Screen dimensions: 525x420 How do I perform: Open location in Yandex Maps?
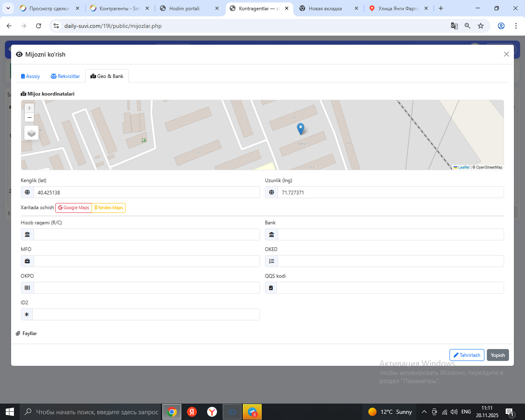pyautogui.click(x=109, y=208)
